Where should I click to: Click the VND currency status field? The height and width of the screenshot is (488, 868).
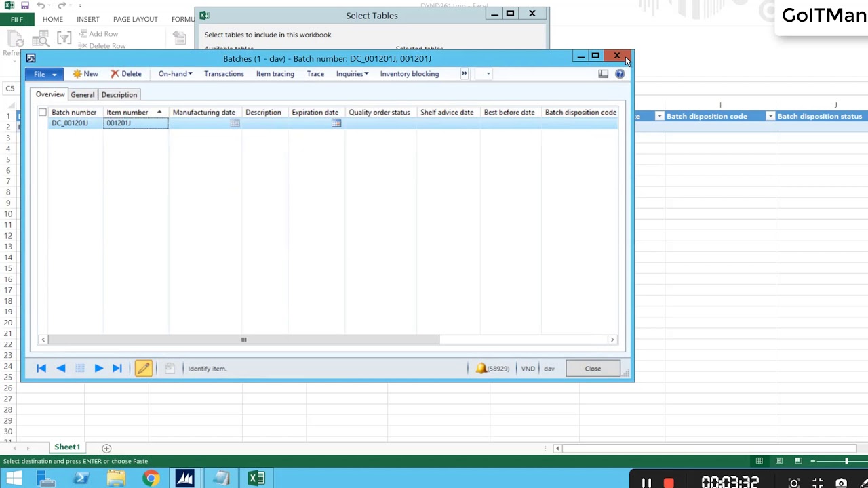coord(528,369)
